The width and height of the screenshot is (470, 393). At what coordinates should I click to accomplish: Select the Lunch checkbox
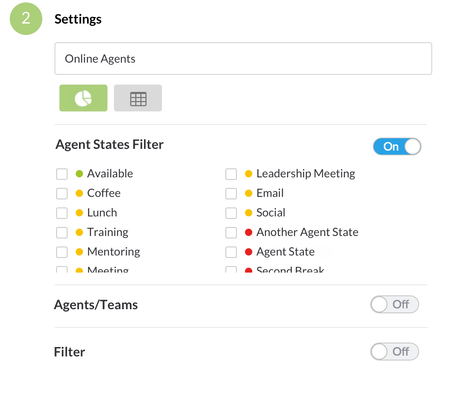point(62,213)
